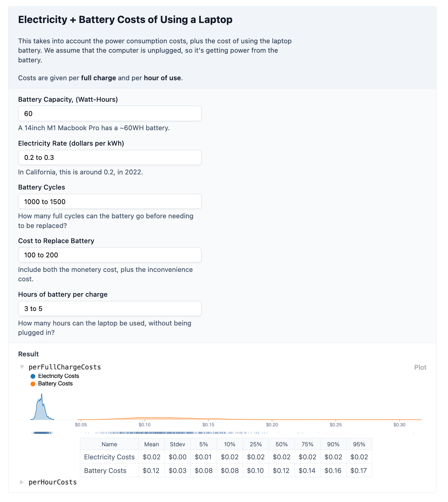
Task: Click the Mean column header in table
Action: pyautogui.click(x=151, y=444)
